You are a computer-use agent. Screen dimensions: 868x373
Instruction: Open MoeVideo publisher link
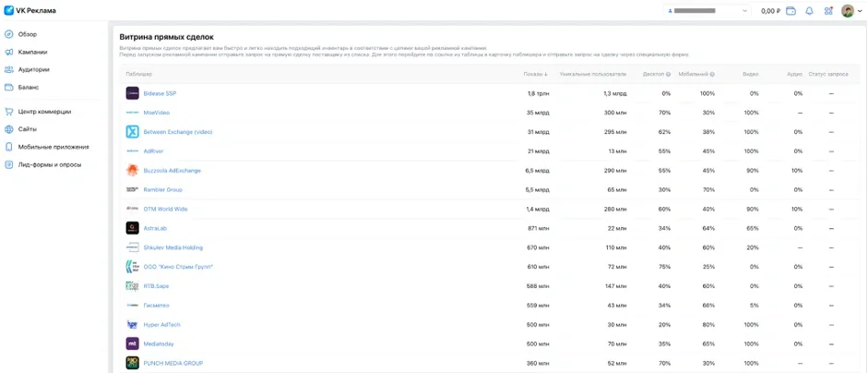(157, 113)
